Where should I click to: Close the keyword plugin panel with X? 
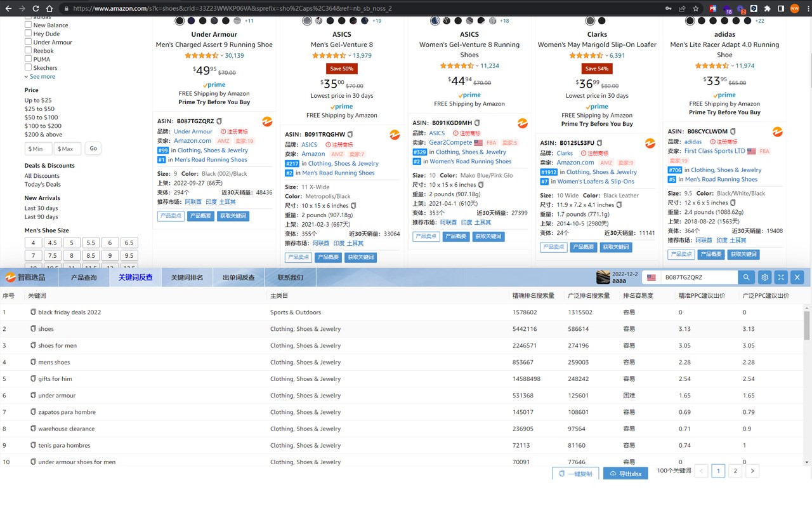(x=797, y=277)
